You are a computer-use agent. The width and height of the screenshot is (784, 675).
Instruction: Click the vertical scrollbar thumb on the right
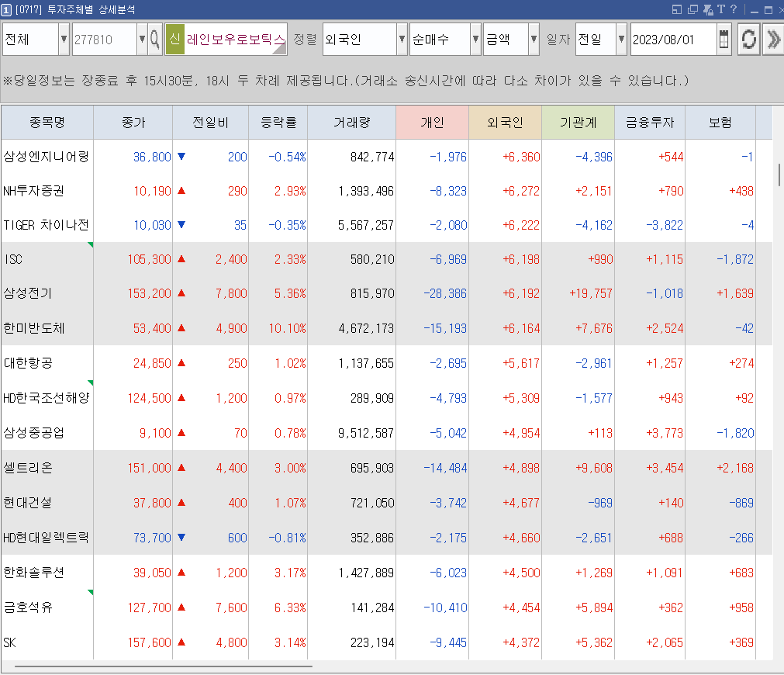click(x=779, y=175)
